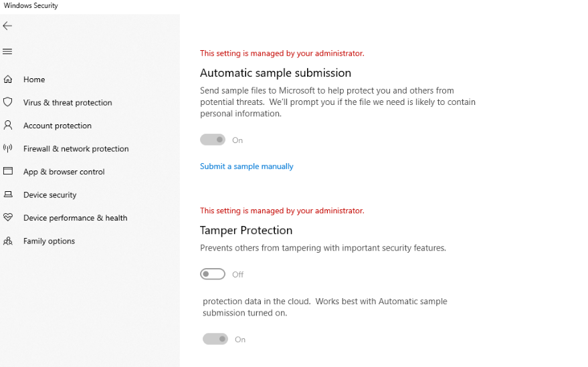Click the App & browser control window icon
The height and width of the screenshot is (367, 588).
[x=8, y=171]
